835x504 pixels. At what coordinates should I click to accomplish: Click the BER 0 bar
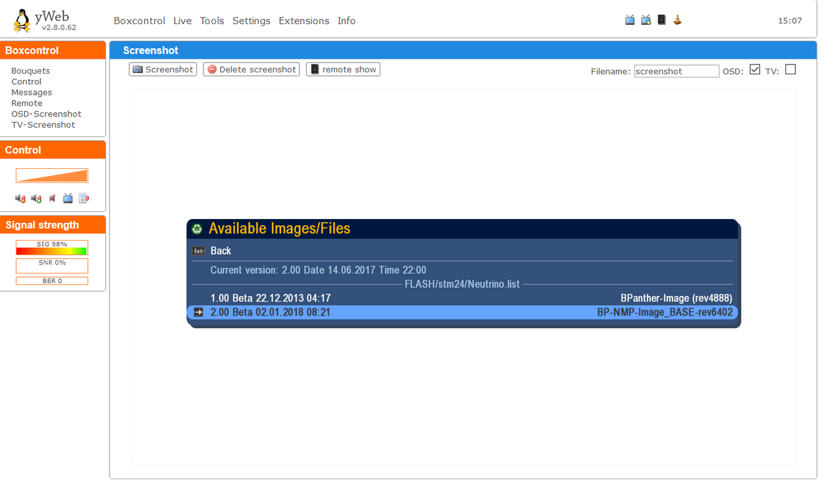tap(52, 281)
